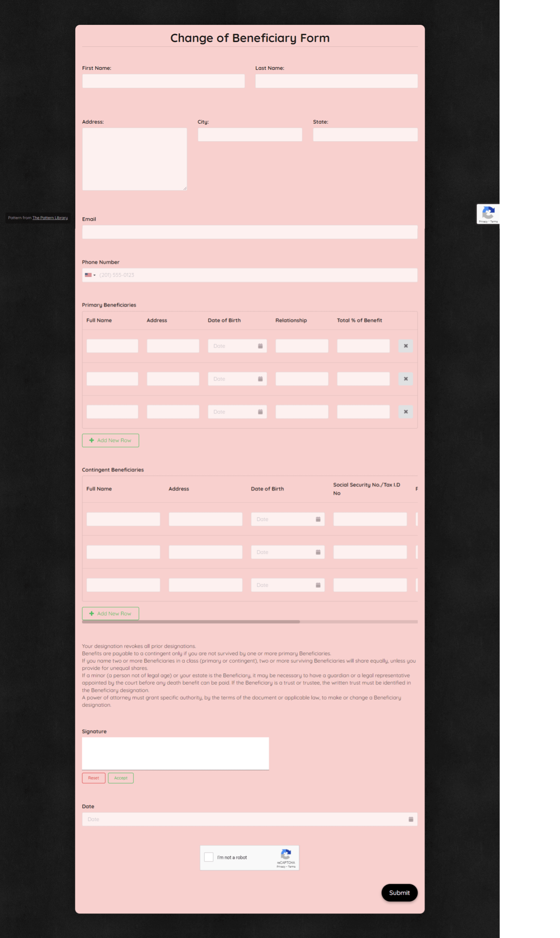
Task: Add new row to Primary Beneficiaries
Action: [x=110, y=440]
